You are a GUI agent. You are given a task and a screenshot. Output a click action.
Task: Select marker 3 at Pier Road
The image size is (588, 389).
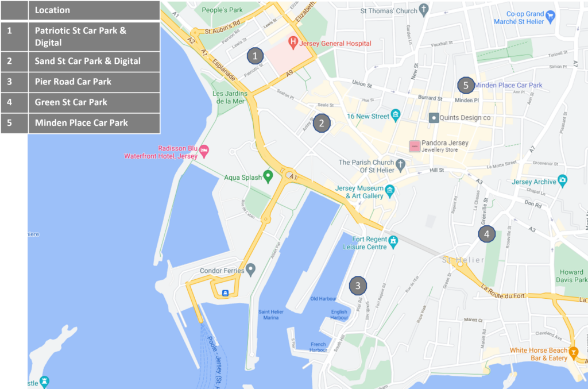358,286
